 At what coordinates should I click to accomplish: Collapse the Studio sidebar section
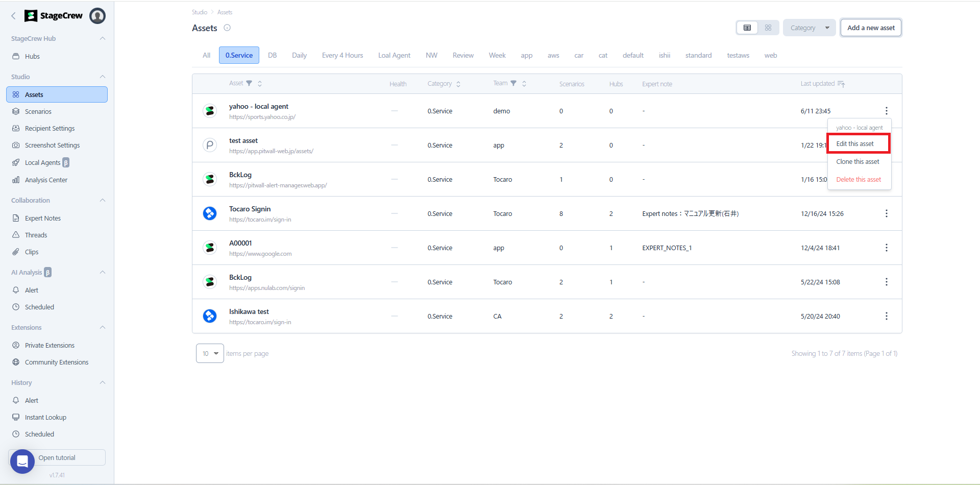(x=103, y=77)
